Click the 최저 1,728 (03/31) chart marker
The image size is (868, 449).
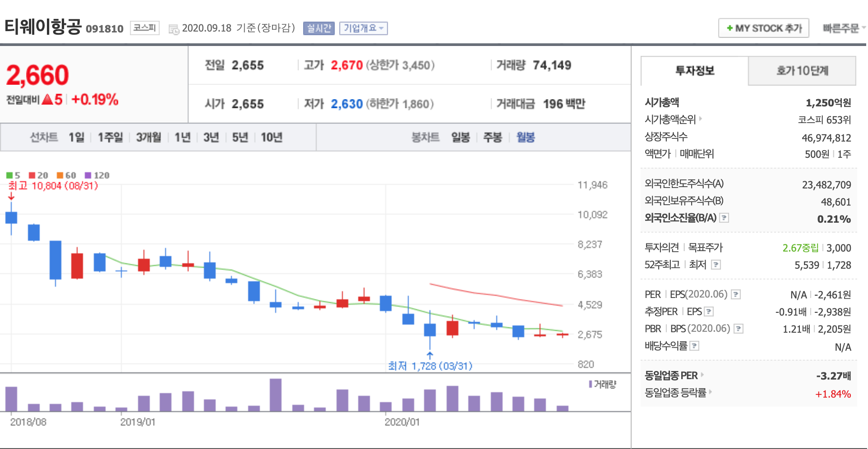coord(430,366)
